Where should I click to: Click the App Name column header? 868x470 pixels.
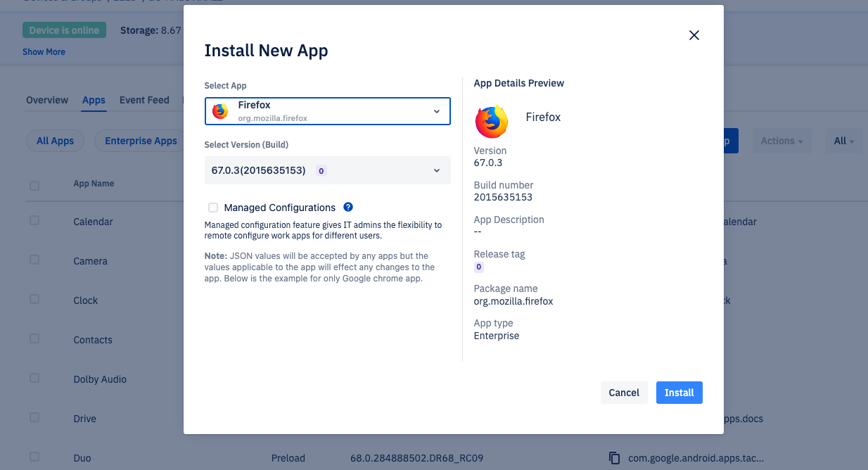coord(94,184)
